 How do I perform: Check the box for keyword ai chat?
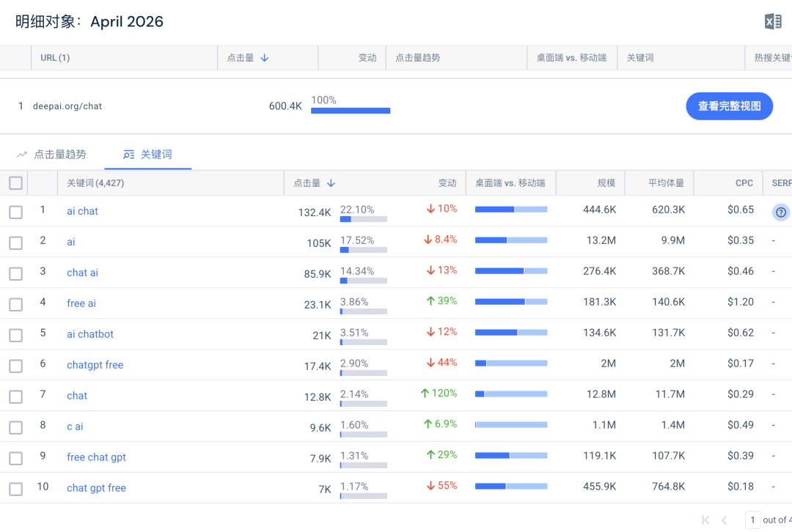15,212
